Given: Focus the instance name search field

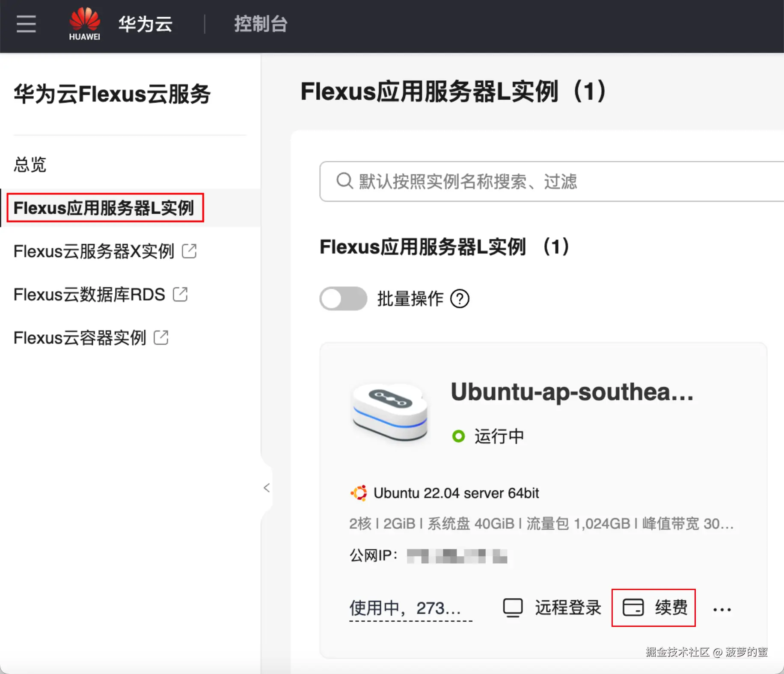Looking at the screenshot, I should pyautogui.click(x=552, y=182).
